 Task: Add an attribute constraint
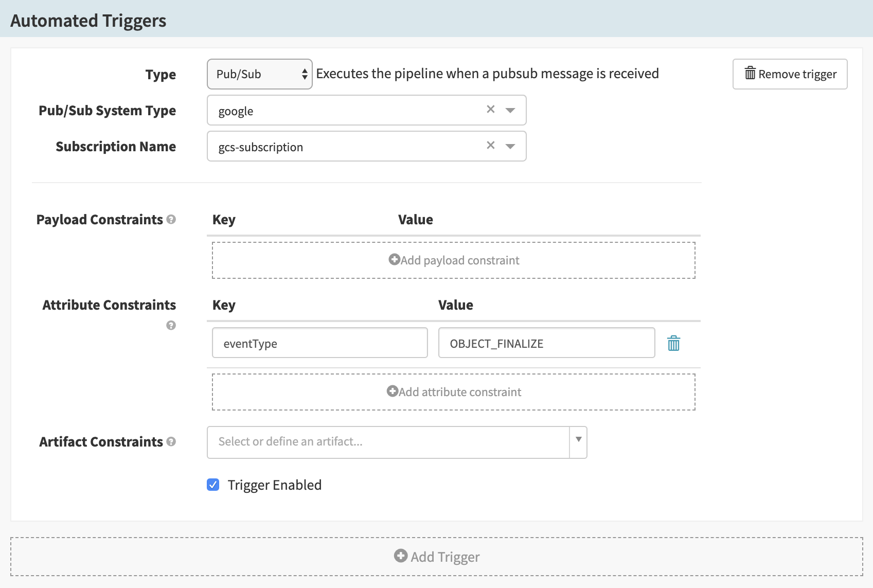pos(453,392)
